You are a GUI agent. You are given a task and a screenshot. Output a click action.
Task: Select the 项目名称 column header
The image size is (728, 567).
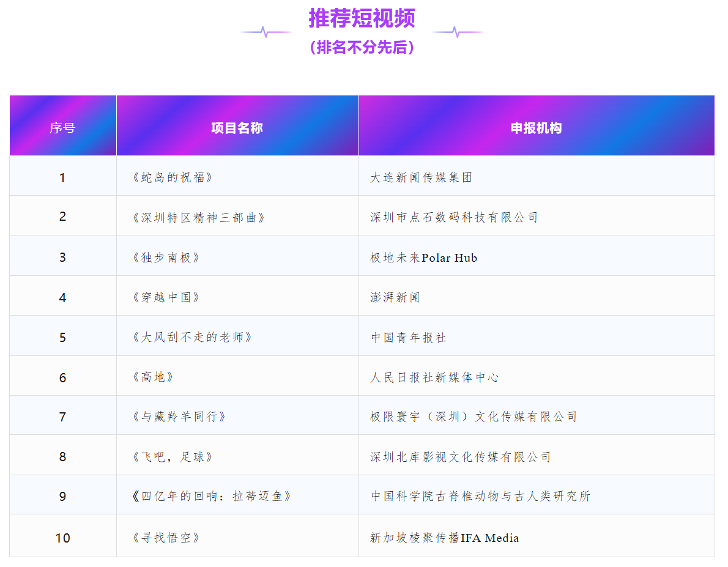tap(237, 128)
